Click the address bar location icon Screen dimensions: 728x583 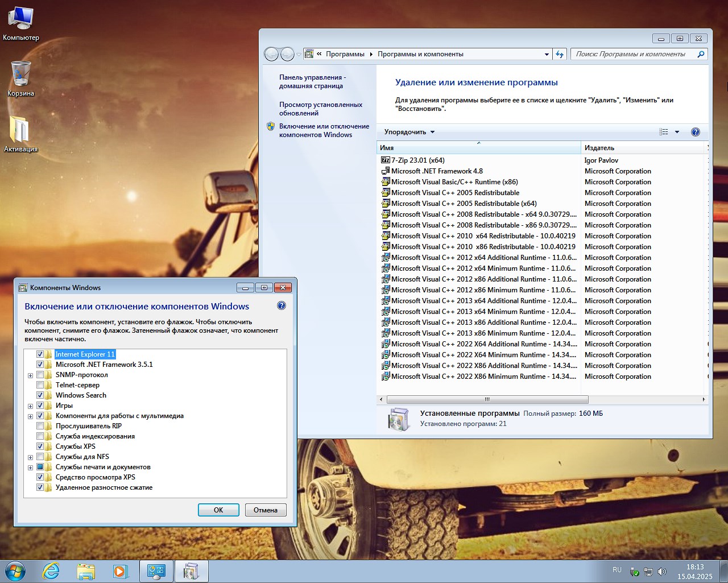click(x=309, y=54)
